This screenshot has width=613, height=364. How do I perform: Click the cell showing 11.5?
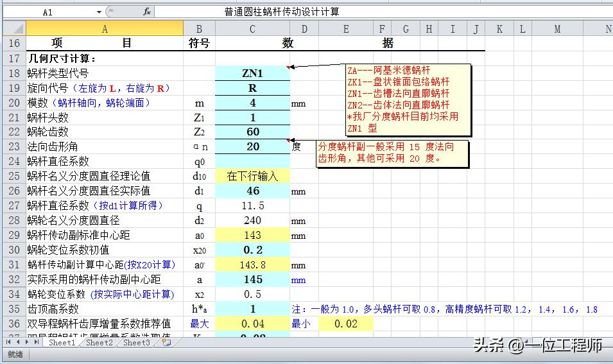tap(252, 205)
